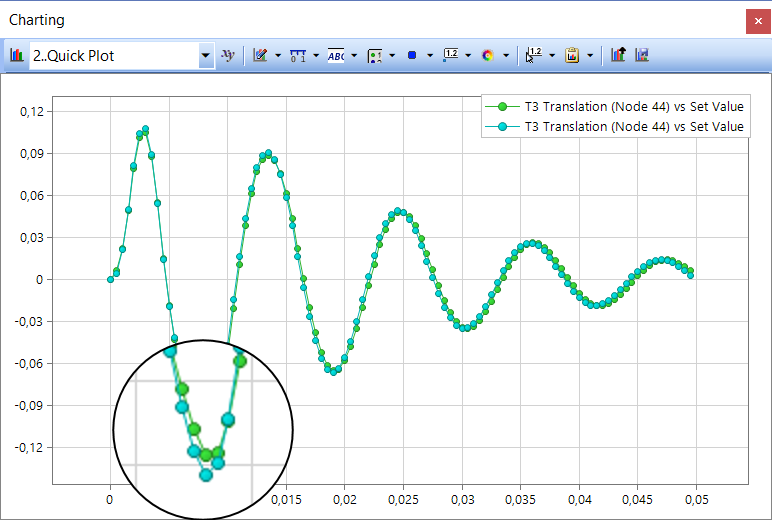Click the chart edit pencil icon

pyautogui.click(x=260, y=55)
